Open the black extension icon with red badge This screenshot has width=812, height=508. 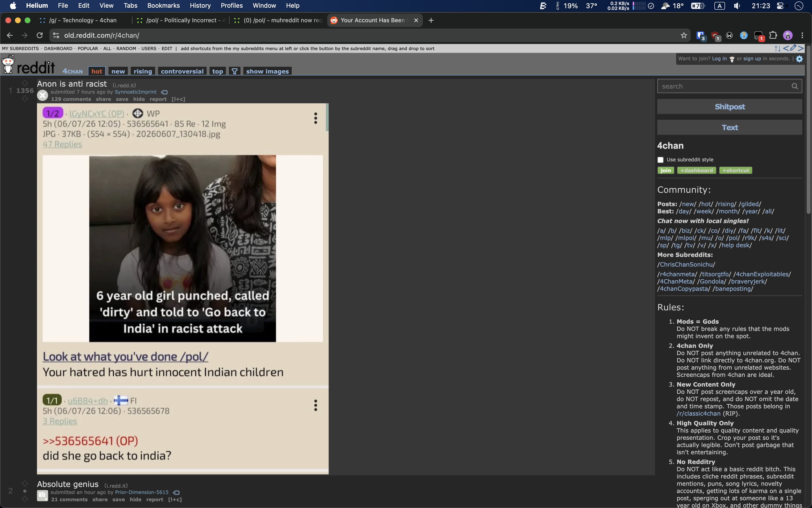tap(759, 36)
